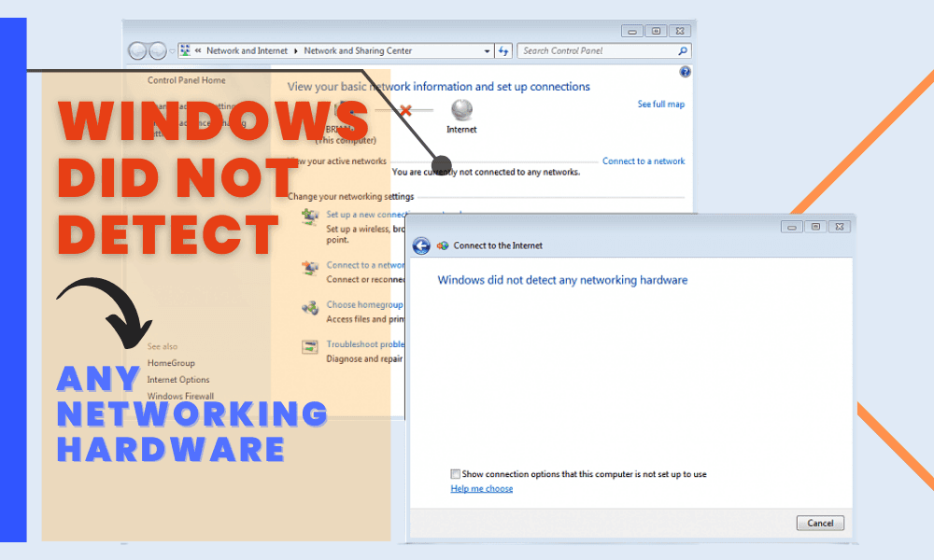Maximize the Connect to the Internet dialog
Image resolution: width=934 pixels, height=560 pixels.
click(x=815, y=227)
